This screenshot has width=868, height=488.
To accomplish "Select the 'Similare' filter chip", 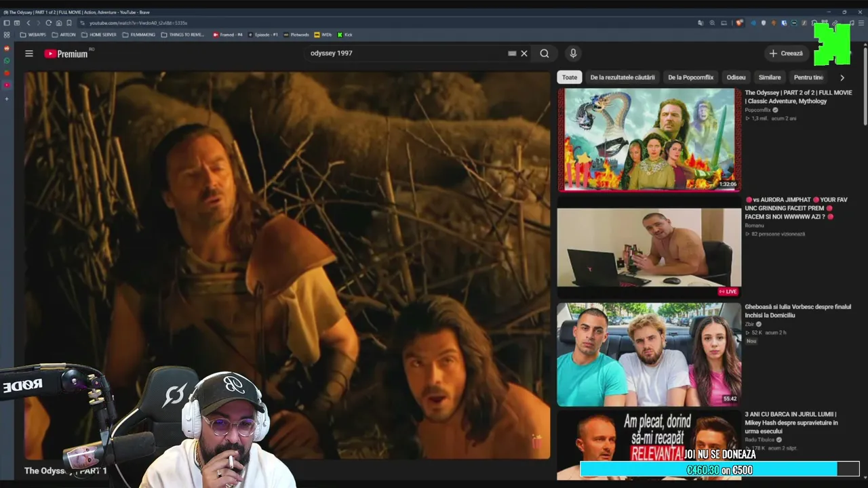I will coord(770,77).
